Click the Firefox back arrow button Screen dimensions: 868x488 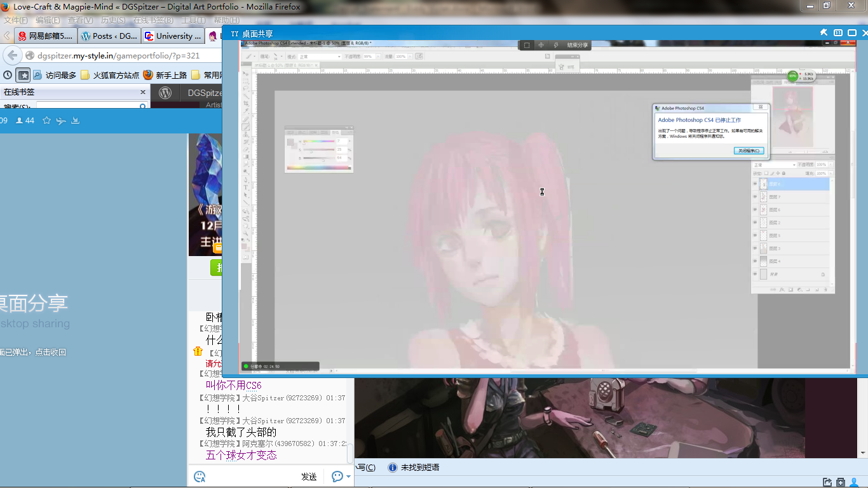coord(12,55)
